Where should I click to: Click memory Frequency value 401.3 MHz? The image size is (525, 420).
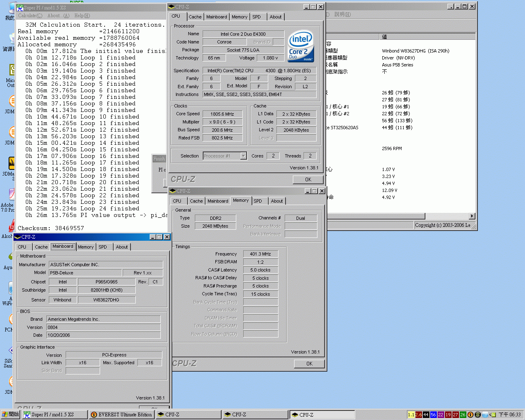[260, 254]
